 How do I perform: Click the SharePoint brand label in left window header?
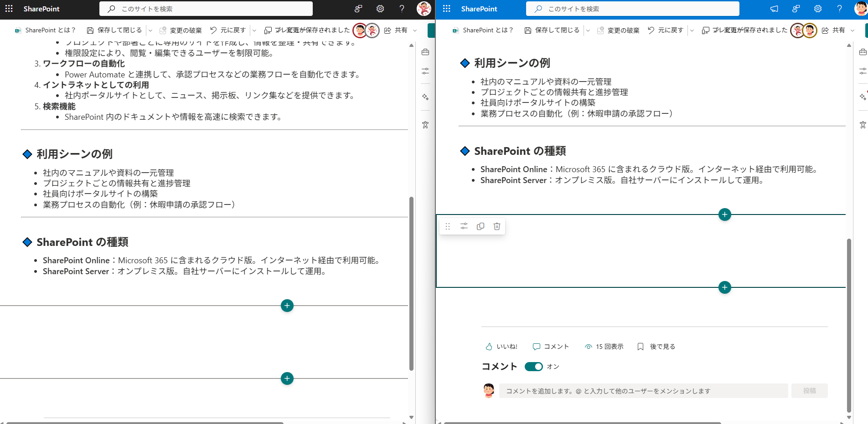(41, 9)
